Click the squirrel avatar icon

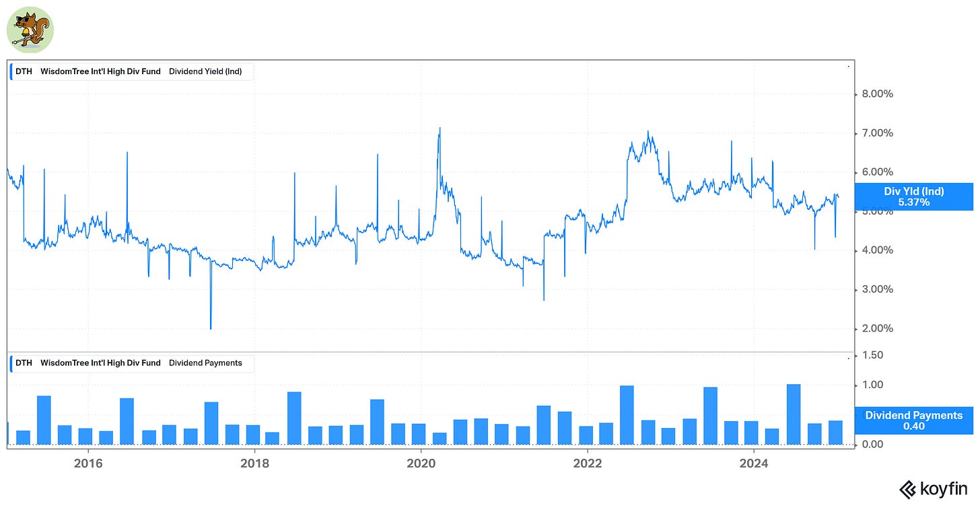click(30, 30)
